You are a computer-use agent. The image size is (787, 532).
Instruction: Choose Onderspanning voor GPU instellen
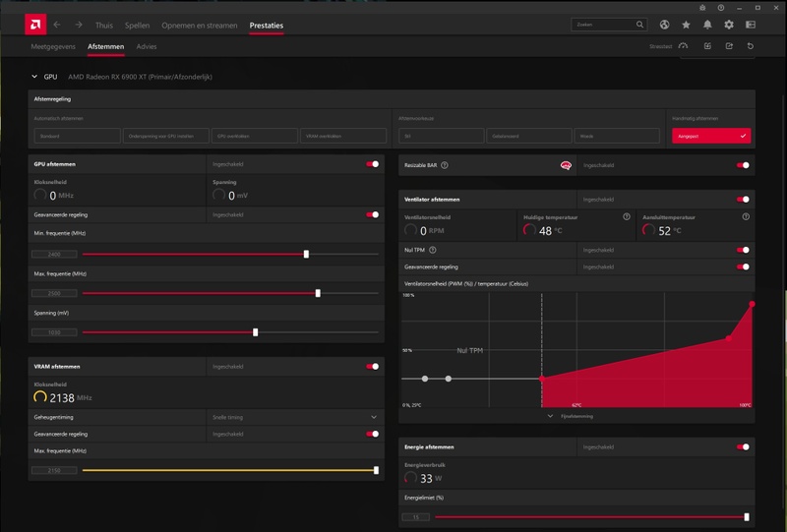click(165, 136)
